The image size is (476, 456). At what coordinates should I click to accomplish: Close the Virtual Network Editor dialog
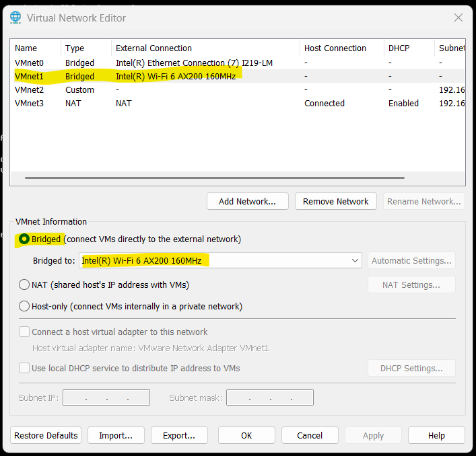pos(458,17)
